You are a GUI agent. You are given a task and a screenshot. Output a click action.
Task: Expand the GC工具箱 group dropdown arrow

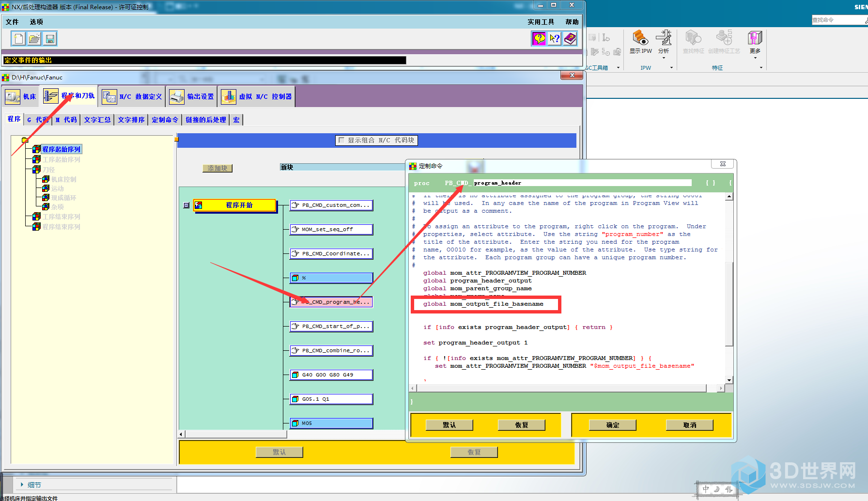tap(618, 68)
